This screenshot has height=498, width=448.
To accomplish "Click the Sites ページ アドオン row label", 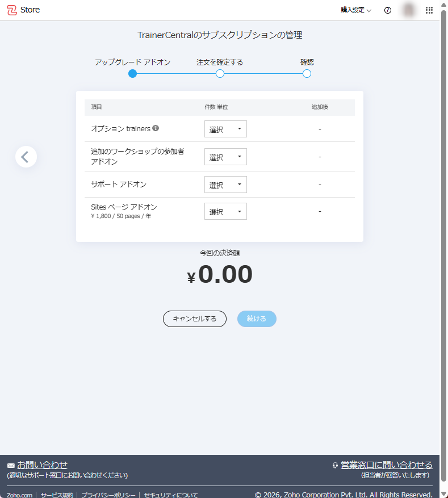I will (x=124, y=207).
